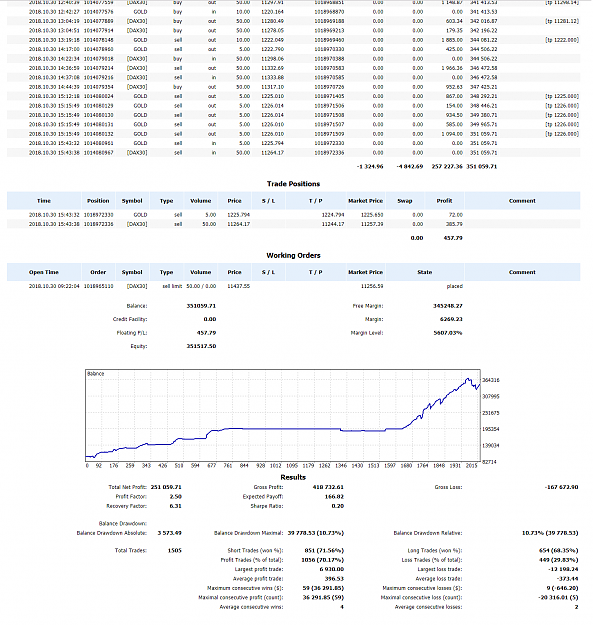Select 'Time' column header in Trade Positions table
Viewport: 593px width, 625px height.
tap(44, 201)
